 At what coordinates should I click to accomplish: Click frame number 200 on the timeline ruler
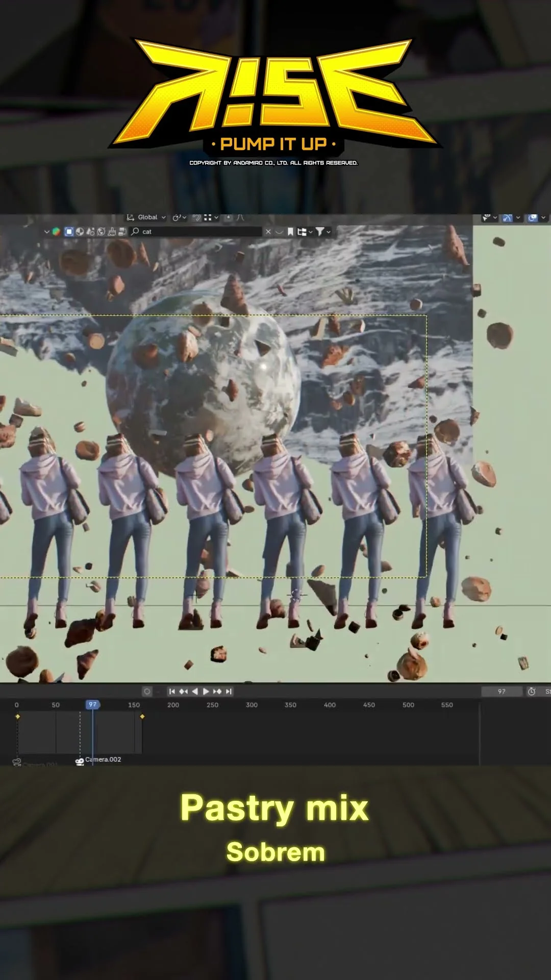click(173, 705)
